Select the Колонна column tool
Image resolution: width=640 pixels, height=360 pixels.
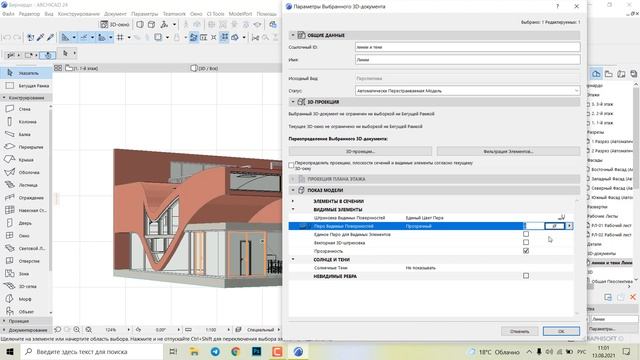click(x=24, y=122)
